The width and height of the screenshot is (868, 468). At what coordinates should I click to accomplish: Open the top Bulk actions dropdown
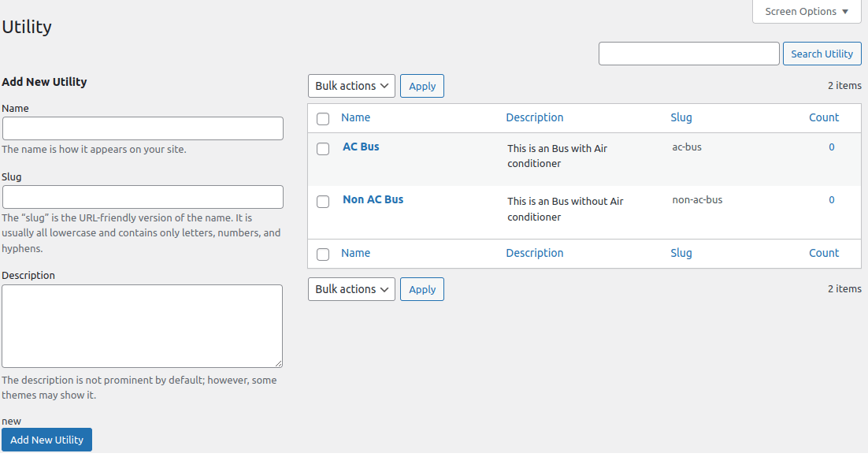(351, 85)
